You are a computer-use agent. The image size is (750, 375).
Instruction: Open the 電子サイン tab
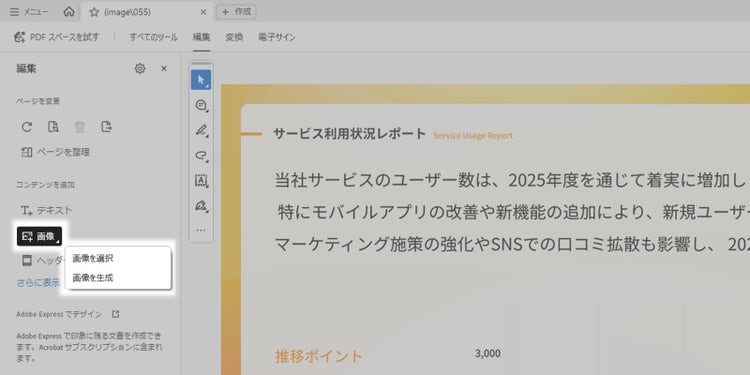point(276,37)
